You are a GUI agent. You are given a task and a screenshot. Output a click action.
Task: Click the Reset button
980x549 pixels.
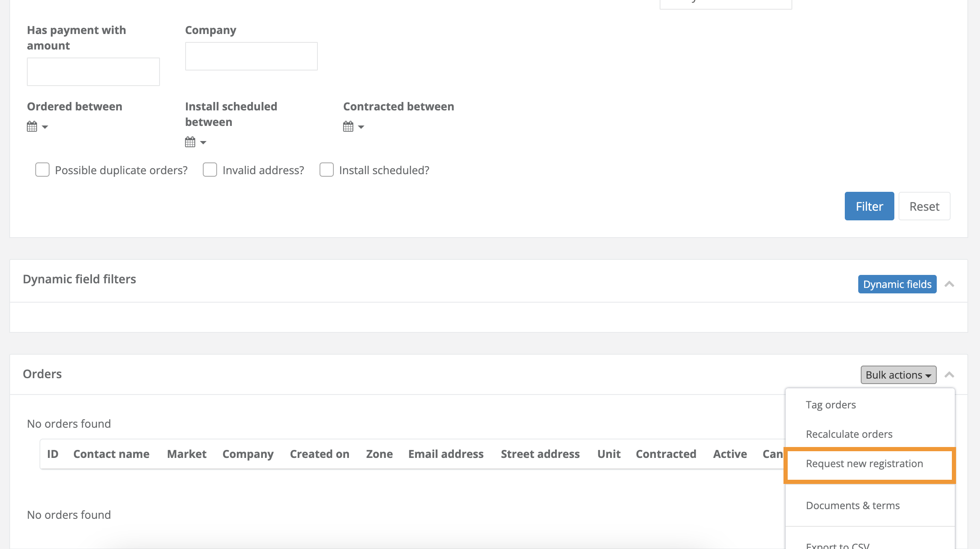pyautogui.click(x=924, y=206)
